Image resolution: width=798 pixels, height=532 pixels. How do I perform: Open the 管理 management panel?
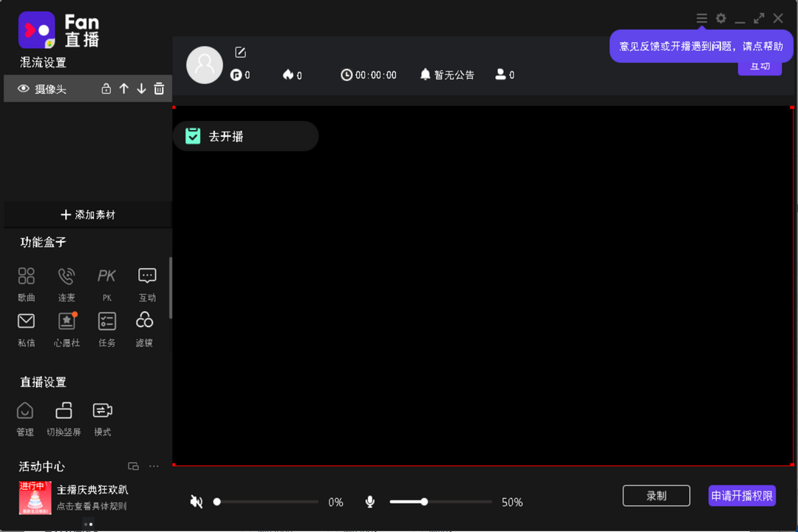pos(24,411)
